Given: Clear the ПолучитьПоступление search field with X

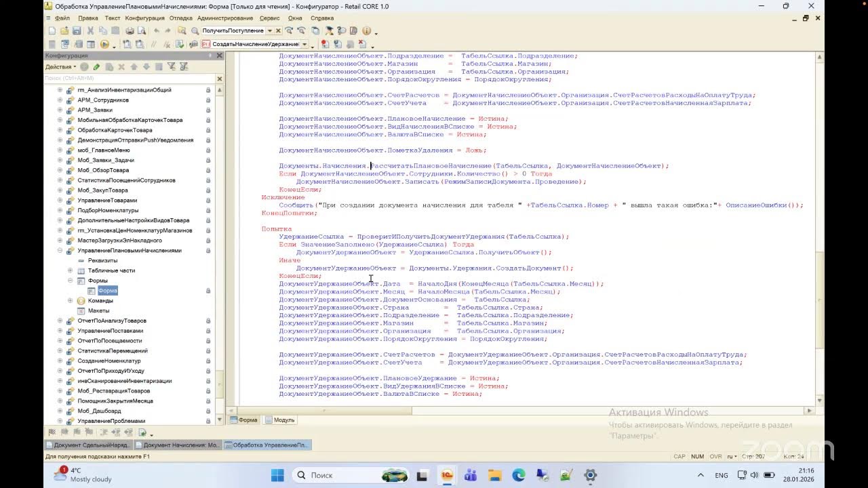Looking at the screenshot, I should (278, 30).
